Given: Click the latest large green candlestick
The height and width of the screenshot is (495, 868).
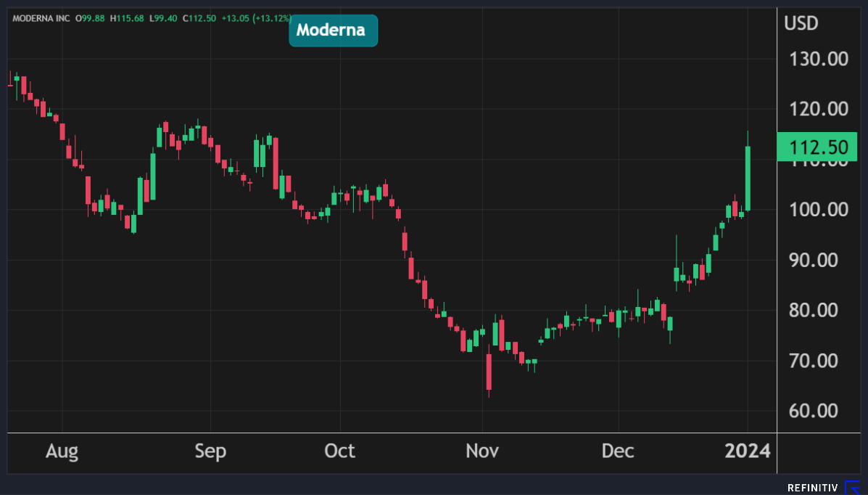Looking at the screenshot, I should point(748,178).
